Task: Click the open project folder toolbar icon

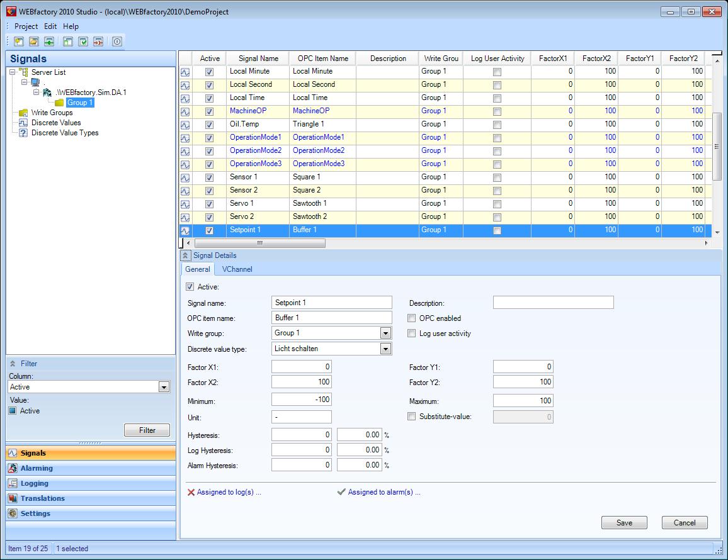Action: tap(34, 42)
